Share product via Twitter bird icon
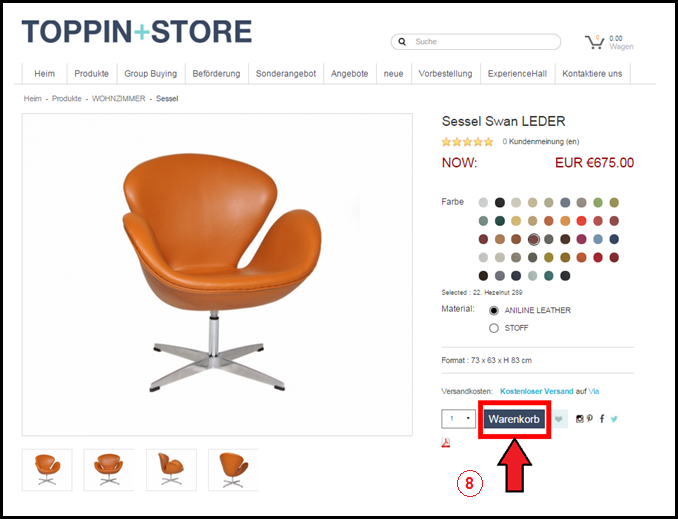This screenshot has width=678, height=519. pos(614,419)
